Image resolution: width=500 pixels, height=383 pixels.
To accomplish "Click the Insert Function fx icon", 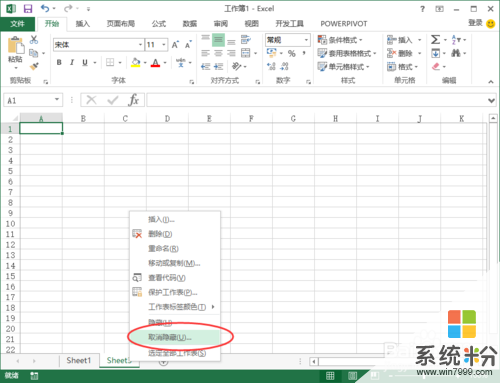I will coord(133,100).
